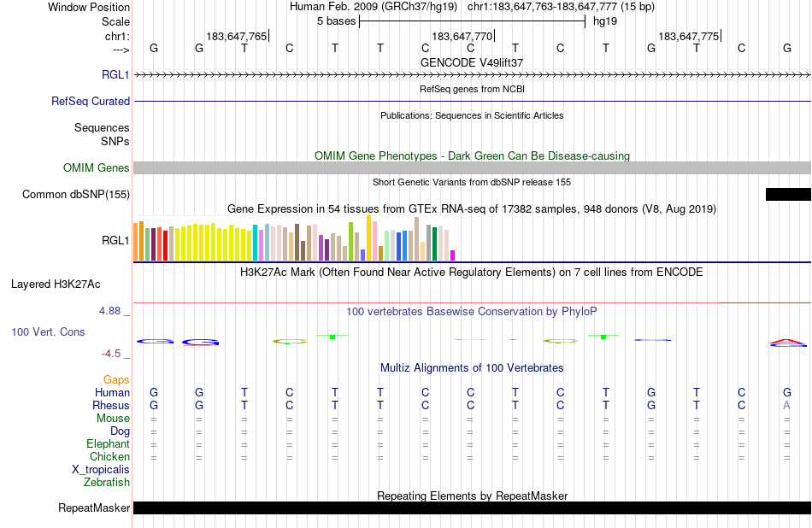Open the 'RefSeq genes from NCBI' track title

pos(472,89)
